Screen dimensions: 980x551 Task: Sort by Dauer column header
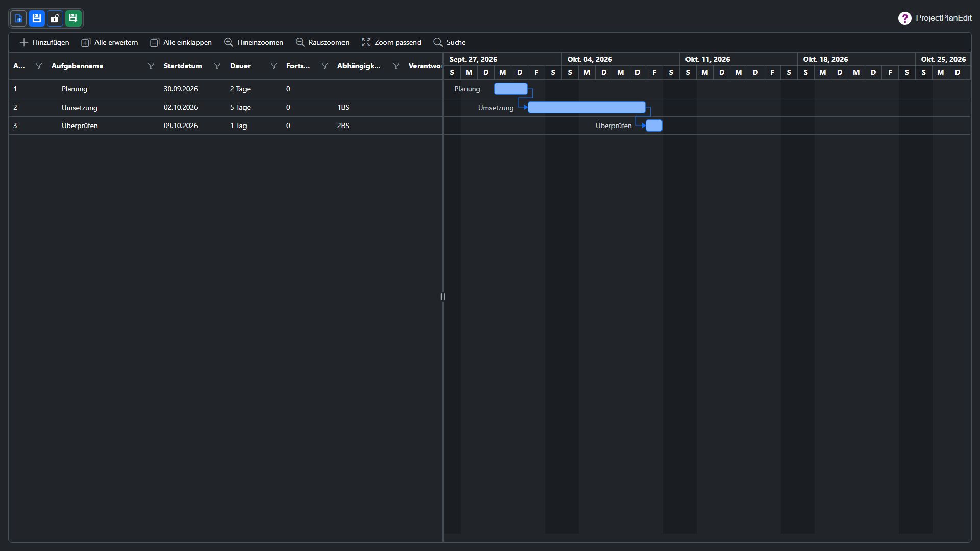coord(240,66)
